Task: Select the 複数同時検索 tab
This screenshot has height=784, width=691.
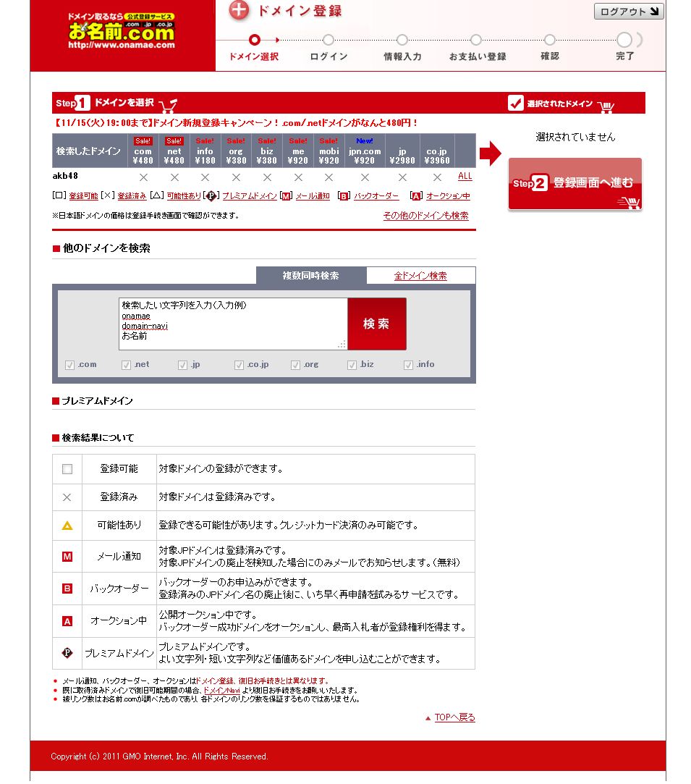Action: coord(311,276)
